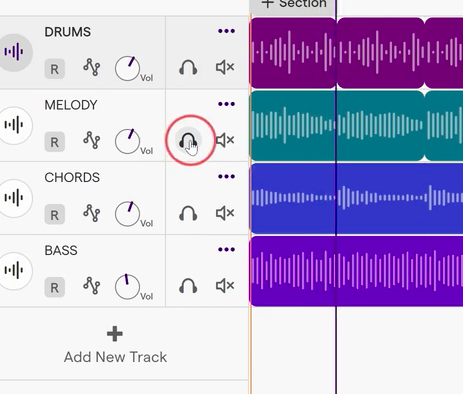Solo the CHORDS track with headphones icon
The height and width of the screenshot is (394, 463).
188,213
